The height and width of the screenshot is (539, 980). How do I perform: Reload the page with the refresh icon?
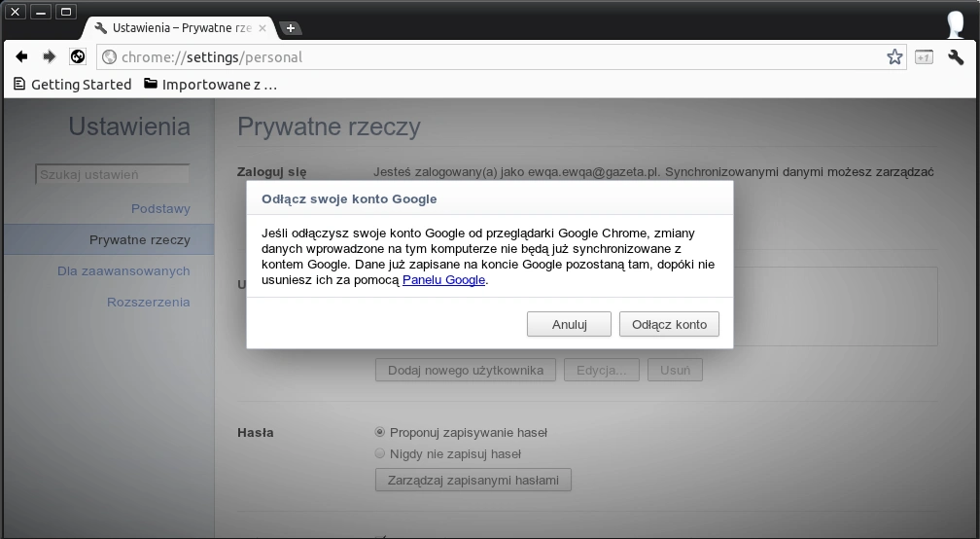[78, 56]
